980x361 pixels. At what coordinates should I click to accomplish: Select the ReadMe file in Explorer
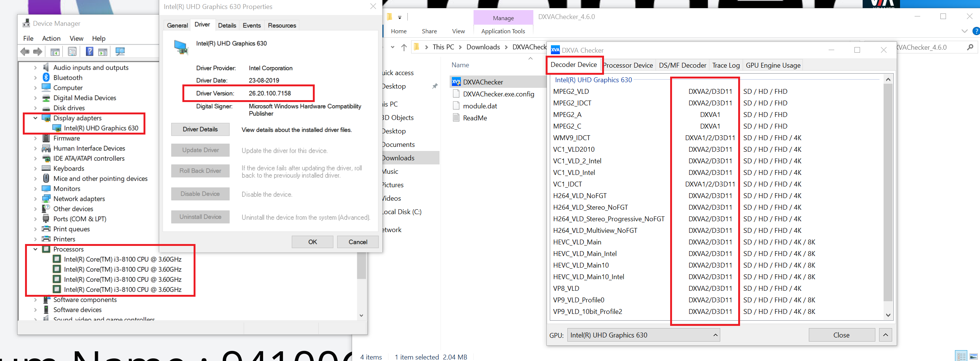[474, 118]
